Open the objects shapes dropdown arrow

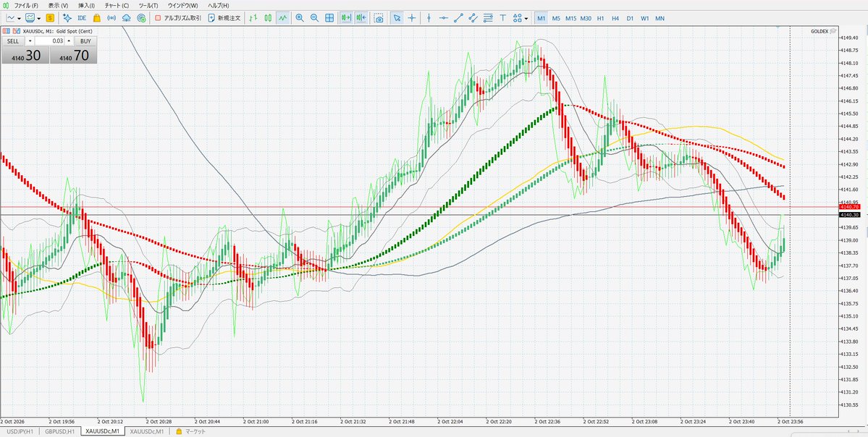click(526, 18)
